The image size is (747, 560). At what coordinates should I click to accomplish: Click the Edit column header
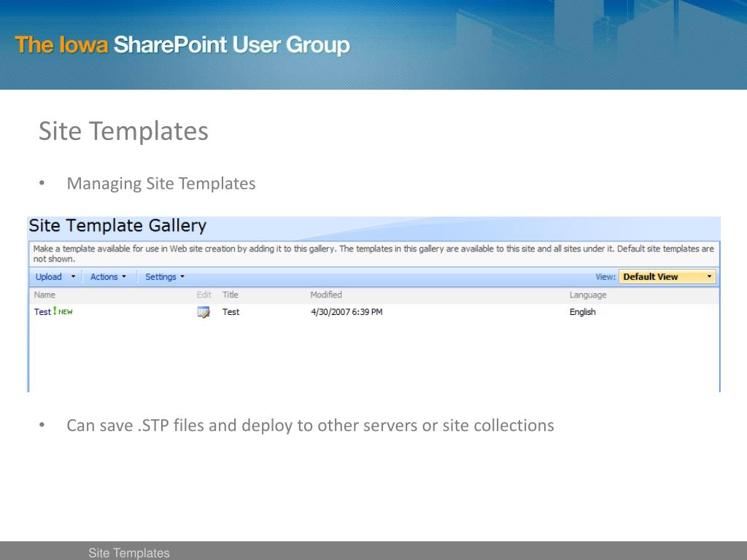click(204, 295)
